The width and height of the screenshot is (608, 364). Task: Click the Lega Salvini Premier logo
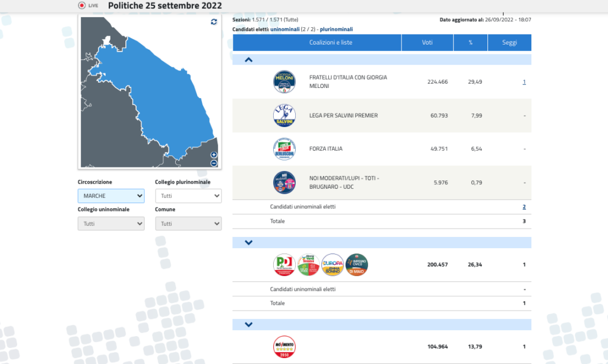[284, 115]
